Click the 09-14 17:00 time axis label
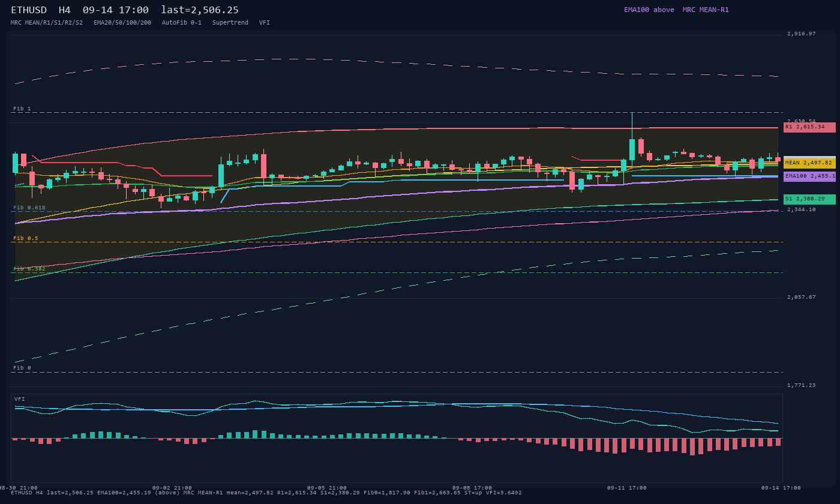The image size is (840, 504). (x=782, y=488)
